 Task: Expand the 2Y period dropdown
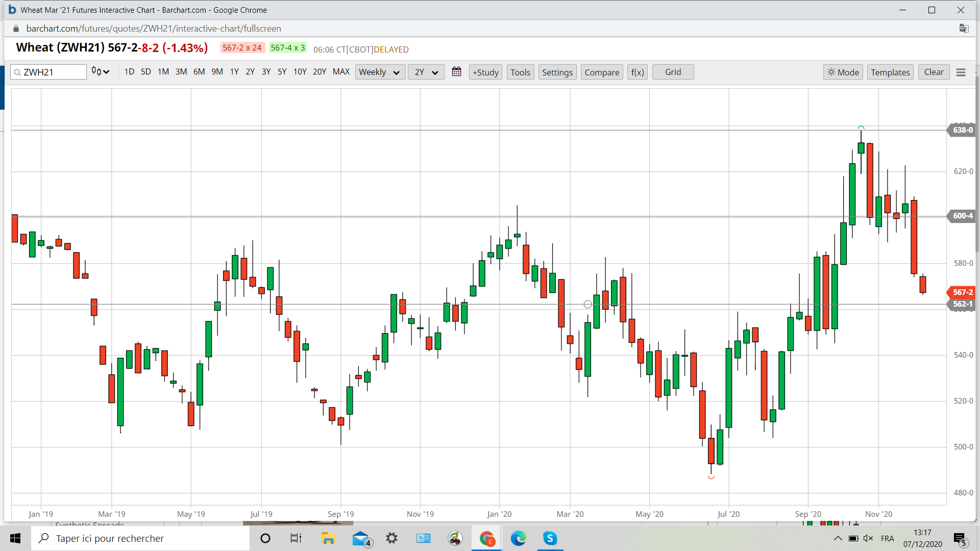426,72
